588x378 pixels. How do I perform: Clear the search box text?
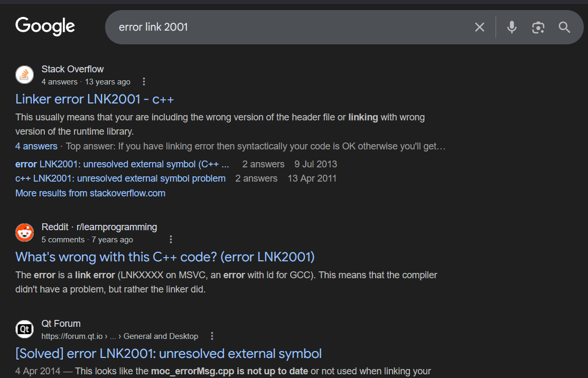[479, 27]
